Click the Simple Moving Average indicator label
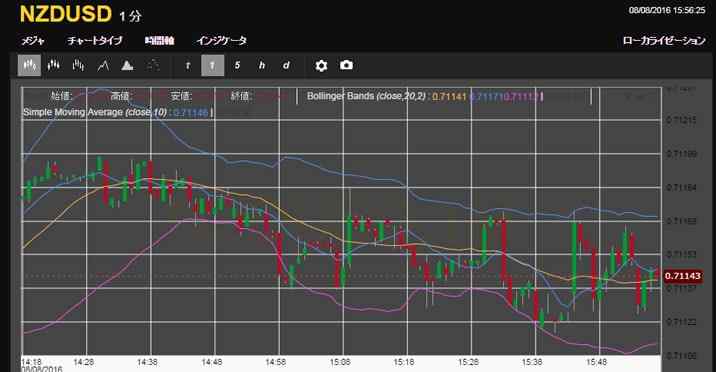The image size is (716, 372). click(95, 112)
